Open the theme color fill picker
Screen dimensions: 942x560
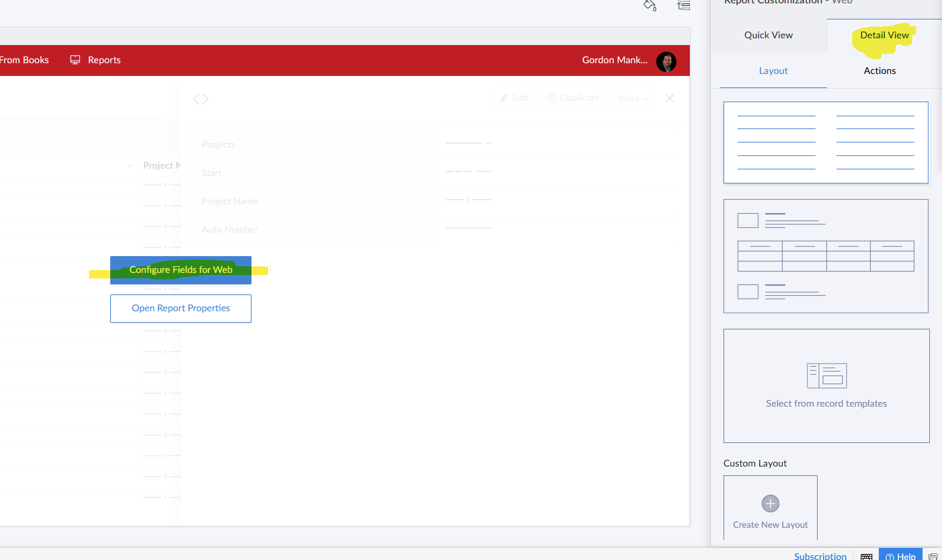[x=649, y=5]
